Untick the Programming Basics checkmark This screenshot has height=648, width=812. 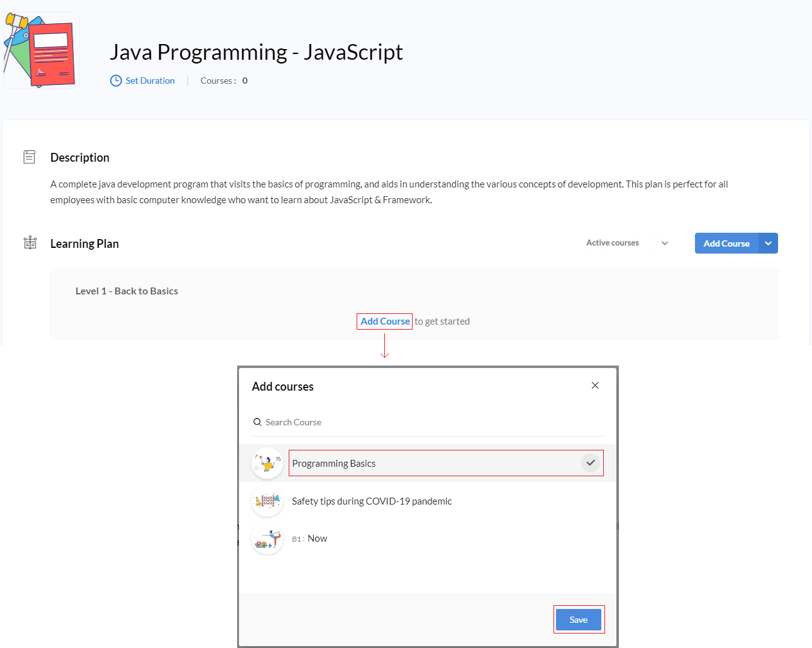pos(591,463)
